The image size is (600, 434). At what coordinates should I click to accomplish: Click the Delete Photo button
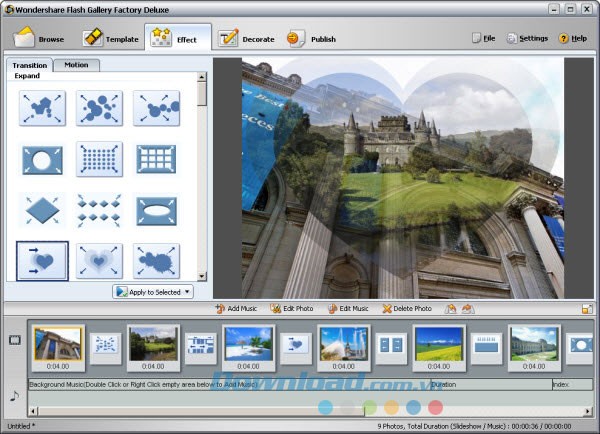tap(407, 308)
